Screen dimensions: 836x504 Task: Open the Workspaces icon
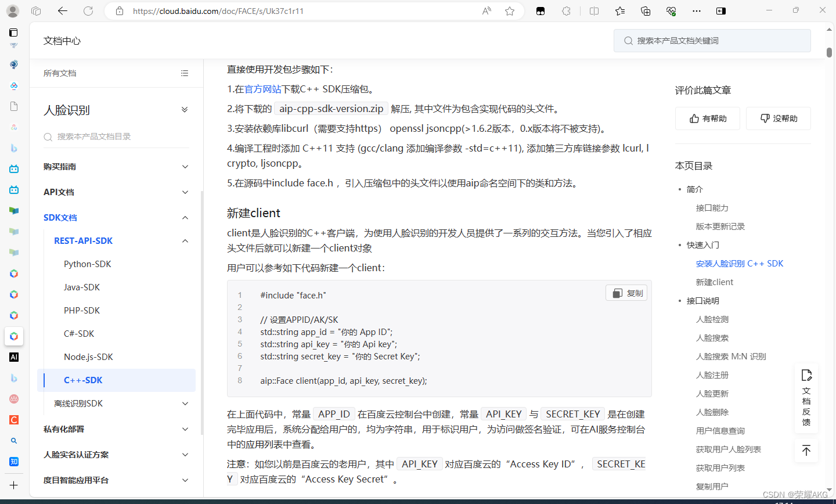[36, 11]
